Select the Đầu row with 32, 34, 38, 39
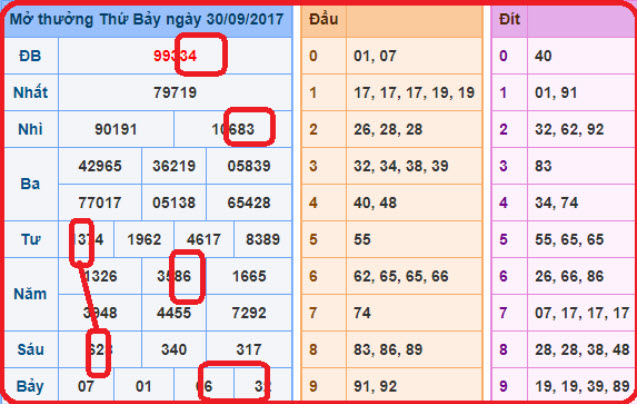The height and width of the screenshot is (404, 637). click(400, 165)
